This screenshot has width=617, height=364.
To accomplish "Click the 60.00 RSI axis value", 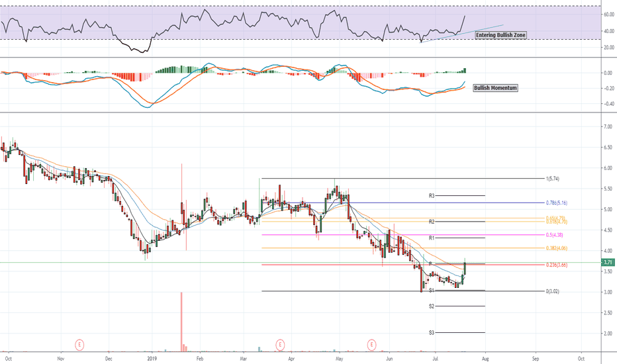I will pyautogui.click(x=609, y=15).
